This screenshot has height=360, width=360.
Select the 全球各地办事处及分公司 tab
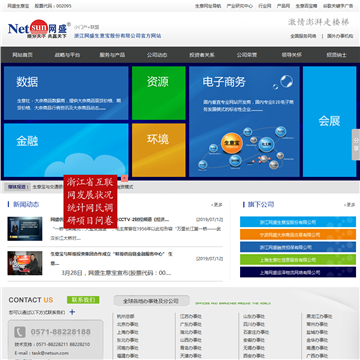(151, 301)
